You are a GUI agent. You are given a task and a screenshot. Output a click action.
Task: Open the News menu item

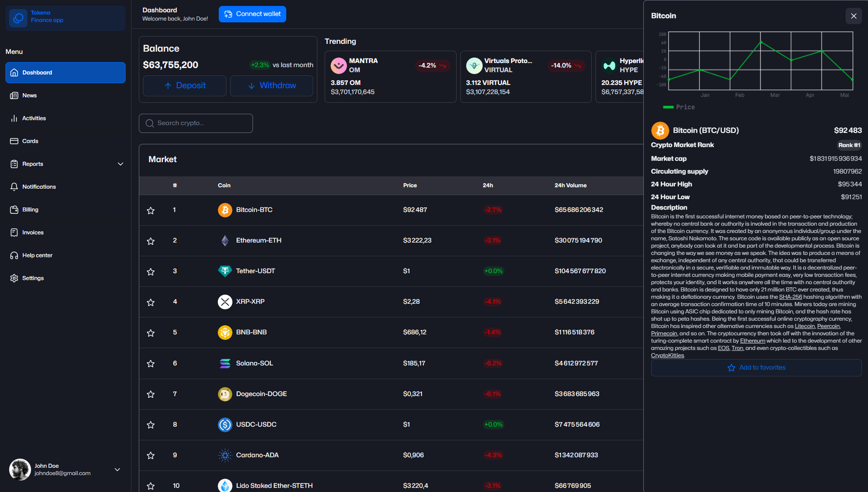(65, 95)
